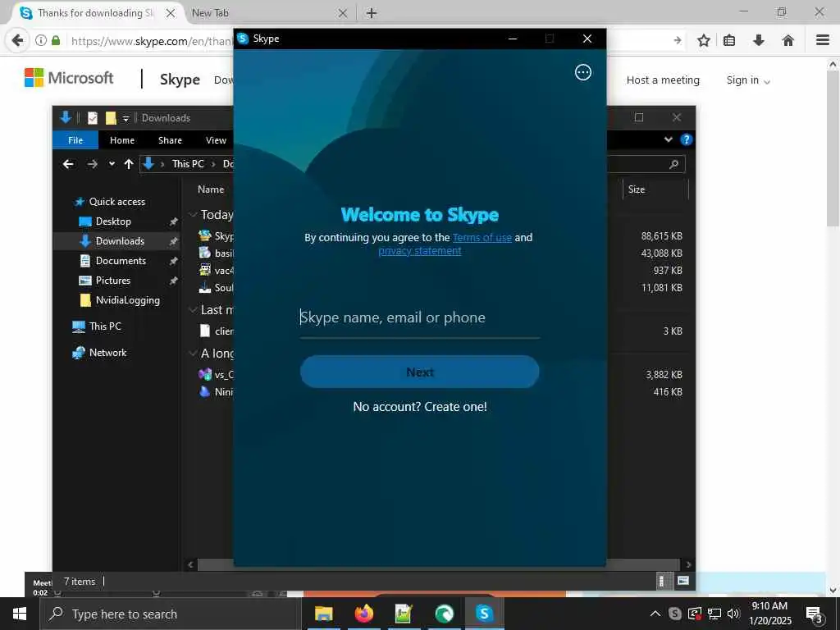Sort files by the Name column
This screenshot has width=840, height=630.
click(211, 189)
